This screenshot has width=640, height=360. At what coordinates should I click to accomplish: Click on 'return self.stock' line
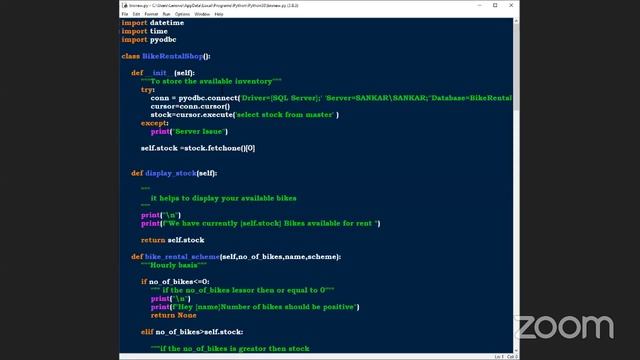click(173, 240)
